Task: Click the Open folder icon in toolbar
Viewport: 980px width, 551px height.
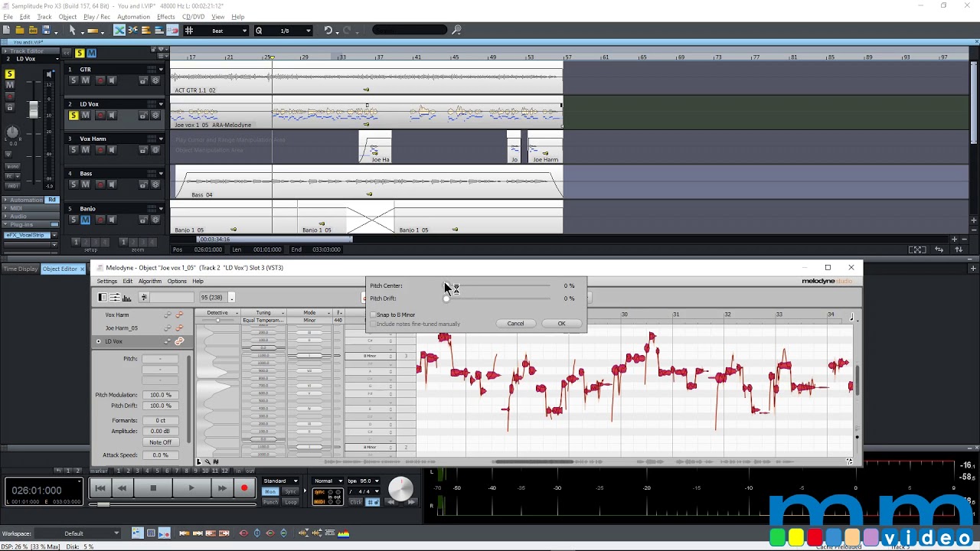Action: pos(20,31)
